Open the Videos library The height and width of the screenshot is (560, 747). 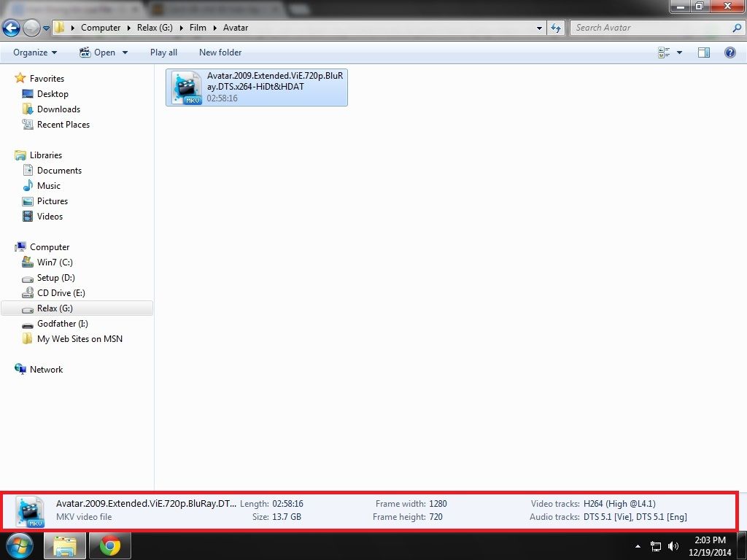pos(50,216)
